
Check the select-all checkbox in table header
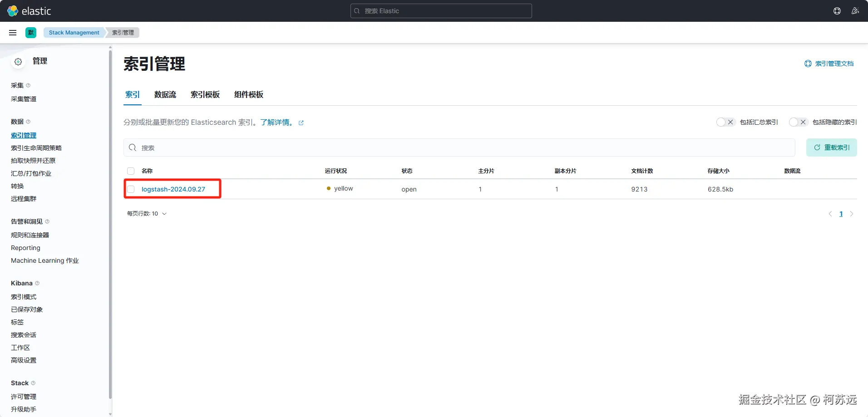131,171
